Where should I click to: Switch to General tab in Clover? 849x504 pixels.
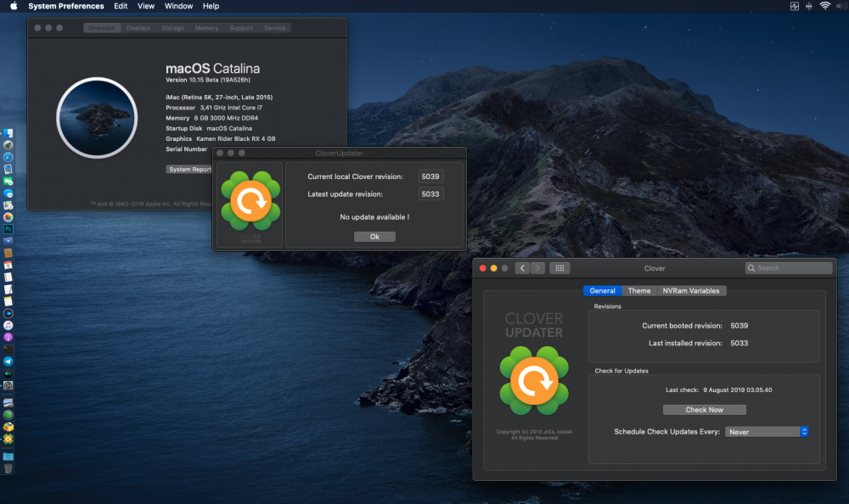coord(602,291)
